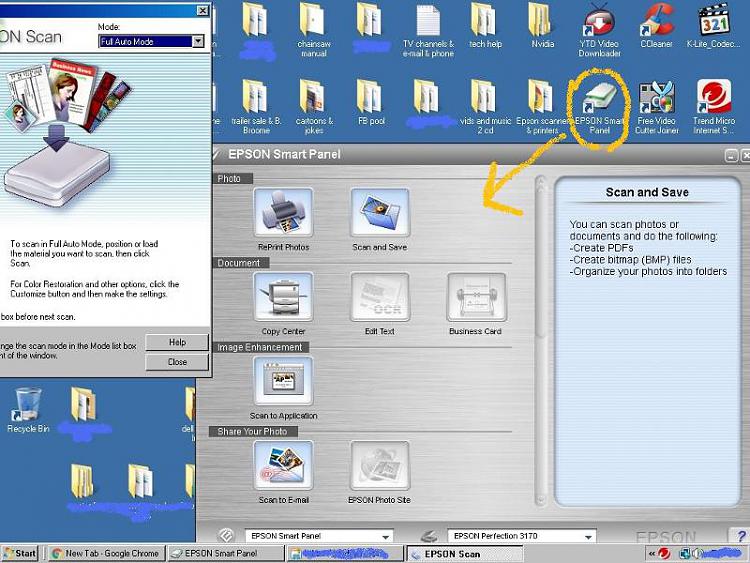Switch to EPSON Scan taskbar button

[464, 554]
